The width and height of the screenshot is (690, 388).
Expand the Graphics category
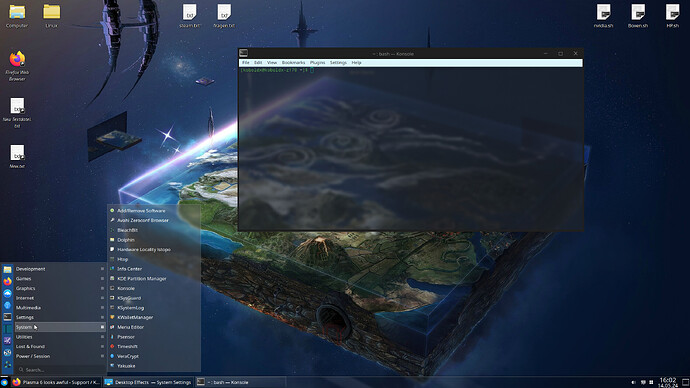pos(60,288)
